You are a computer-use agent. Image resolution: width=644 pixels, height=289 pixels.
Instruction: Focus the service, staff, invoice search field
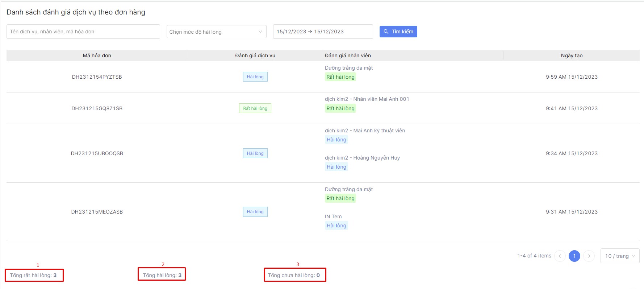pos(83,32)
